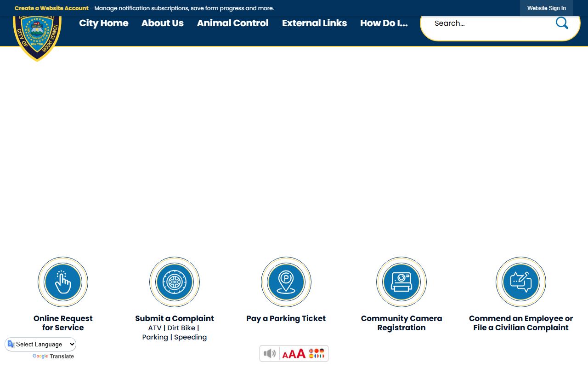Open the Community Camera Registration camera icon
588x368 pixels.
(x=401, y=282)
